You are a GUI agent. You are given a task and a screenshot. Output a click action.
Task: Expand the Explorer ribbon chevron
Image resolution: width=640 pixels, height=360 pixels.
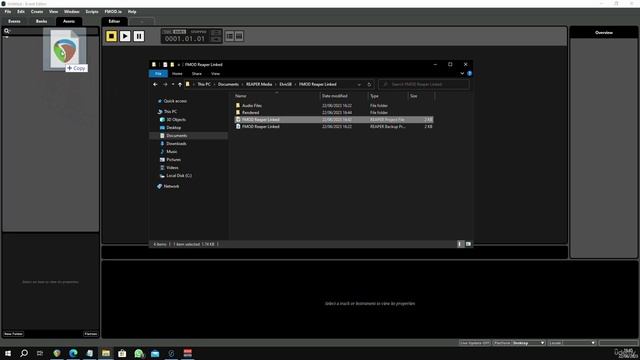coord(462,74)
